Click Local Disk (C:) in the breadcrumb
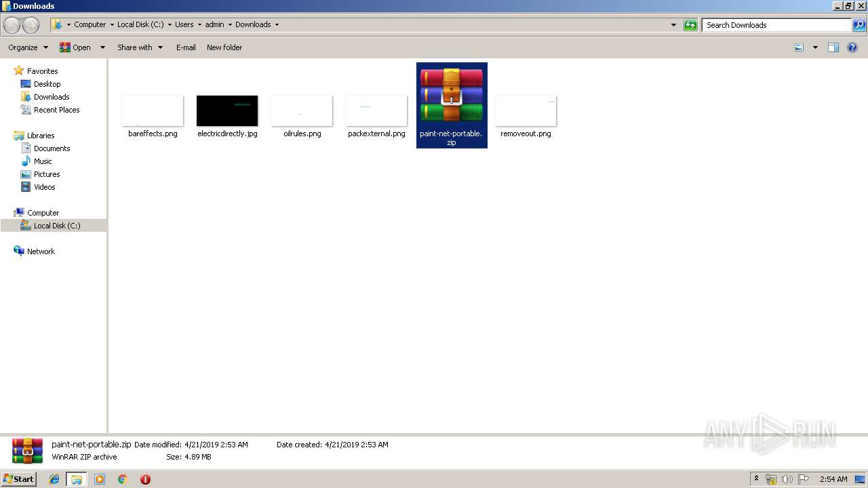Viewport: 868px width, 488px height. click(140, 24)
